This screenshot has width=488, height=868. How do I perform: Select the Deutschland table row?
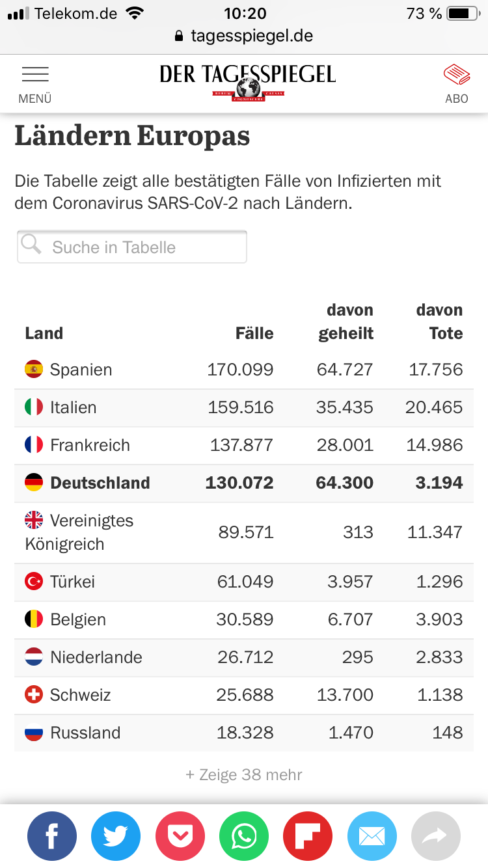tap(244, 483)
